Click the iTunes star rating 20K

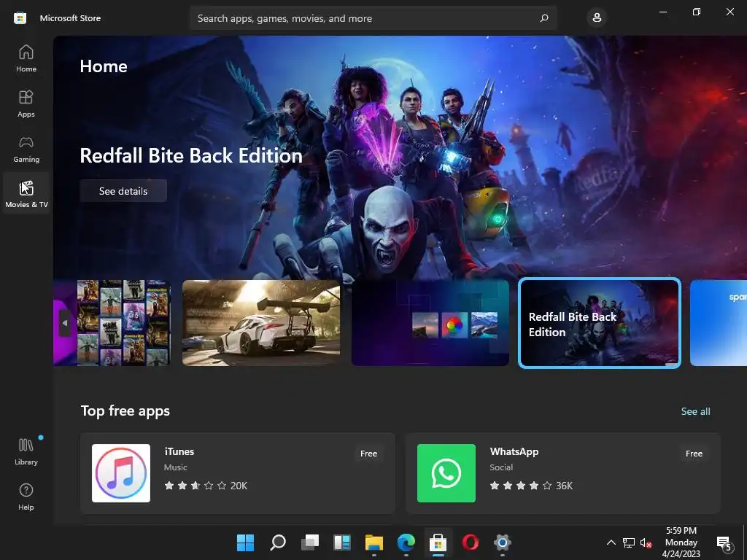206,486
